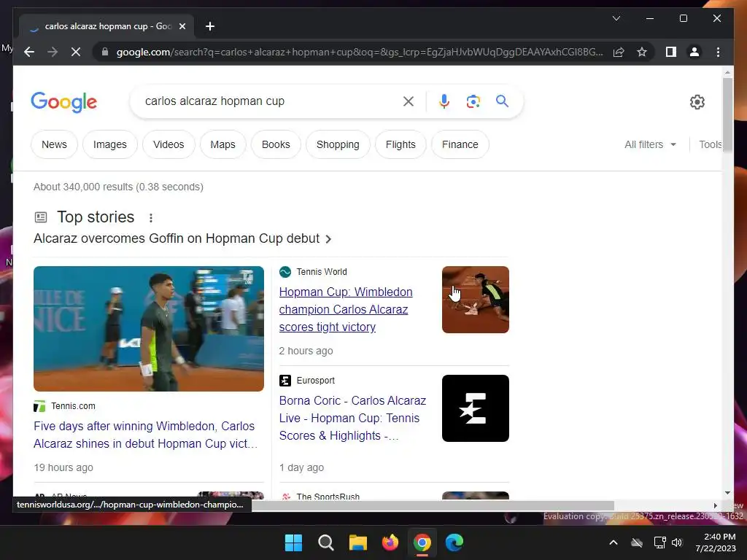Open the Windows Start menu
The width and height of the screenshot is (747, 560).
click(293, 542)
